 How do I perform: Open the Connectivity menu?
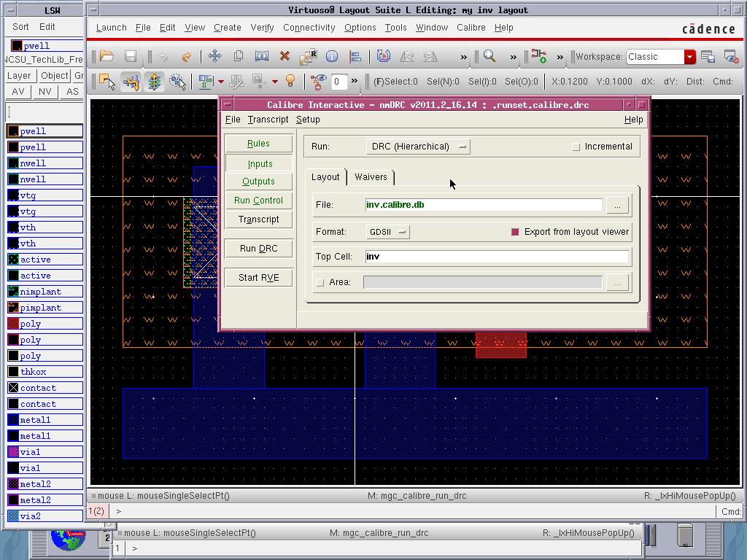coord(309,28)
